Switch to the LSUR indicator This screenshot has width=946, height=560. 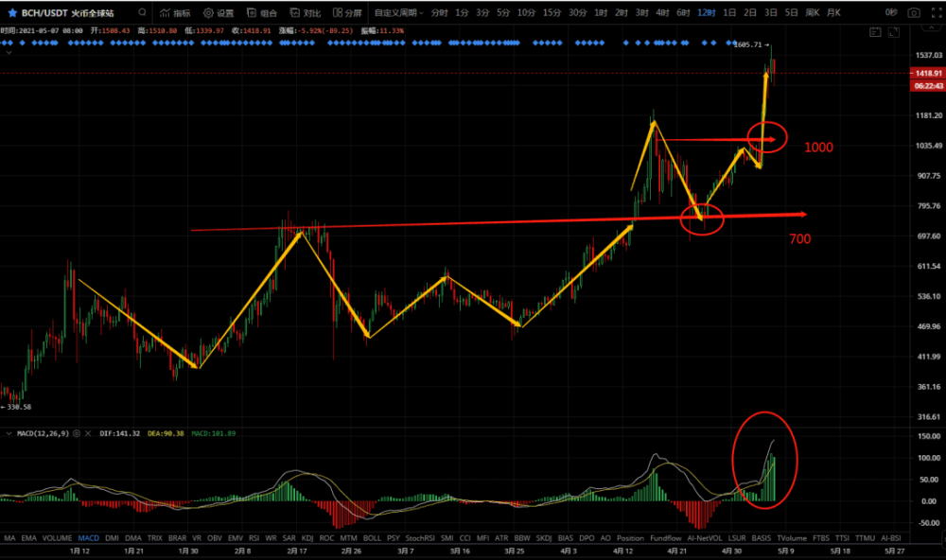[x=737, y=537]
